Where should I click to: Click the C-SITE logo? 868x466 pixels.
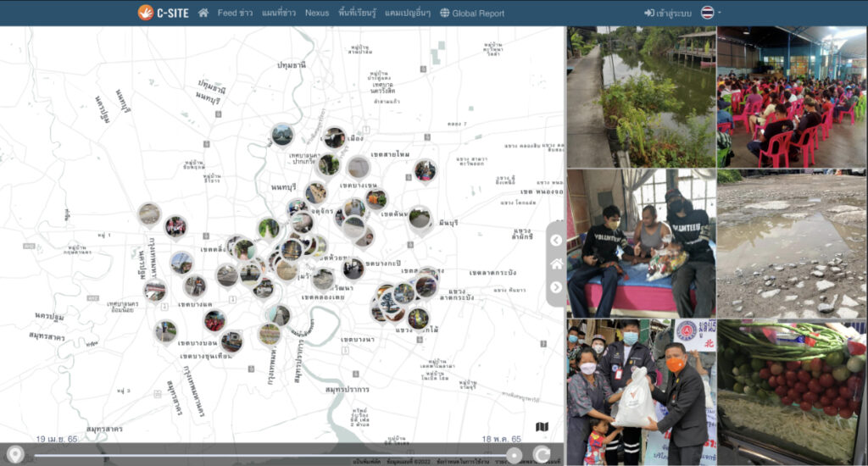point(164,12)
